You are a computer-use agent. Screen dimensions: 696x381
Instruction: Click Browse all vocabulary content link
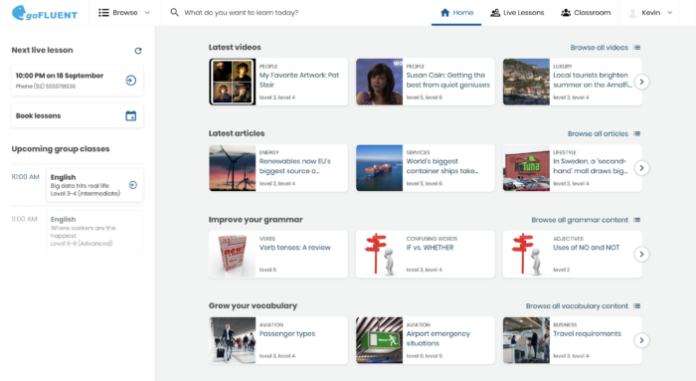[x=583, y=306]
